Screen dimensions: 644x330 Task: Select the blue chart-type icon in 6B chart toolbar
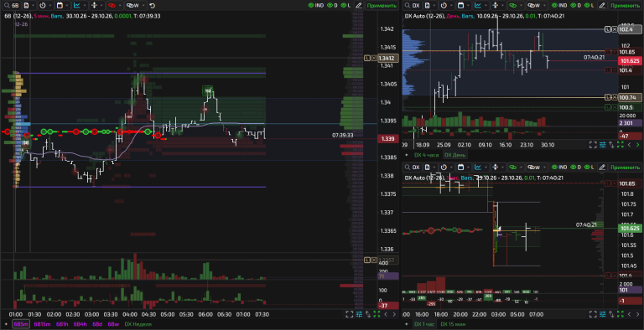(77, 6)
